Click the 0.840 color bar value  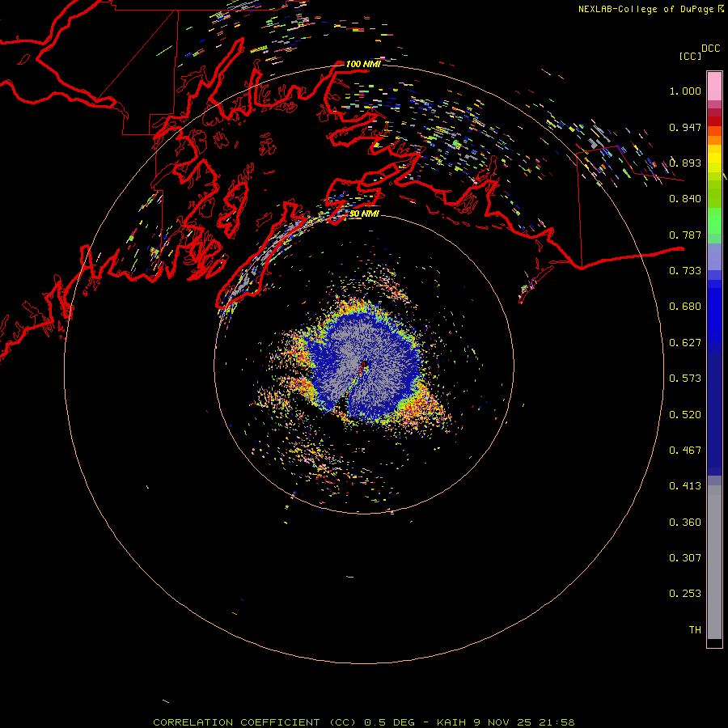(x=685, y=199)
